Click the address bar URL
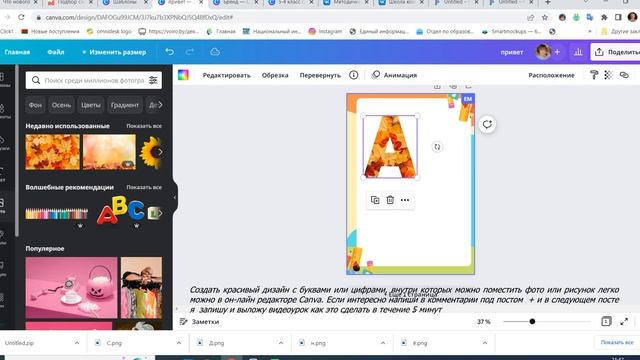Screen dimensions: 640x360 tap(139, 18)
